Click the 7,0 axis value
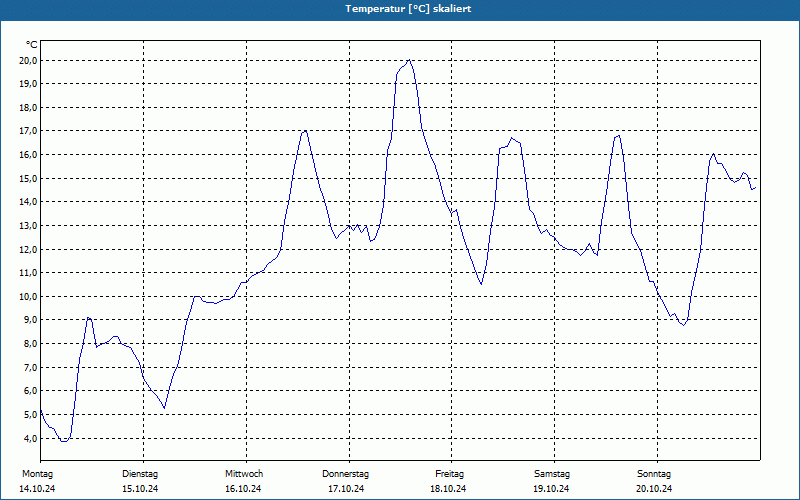Viewport: 800px width, 500px height. coord(30,367)
